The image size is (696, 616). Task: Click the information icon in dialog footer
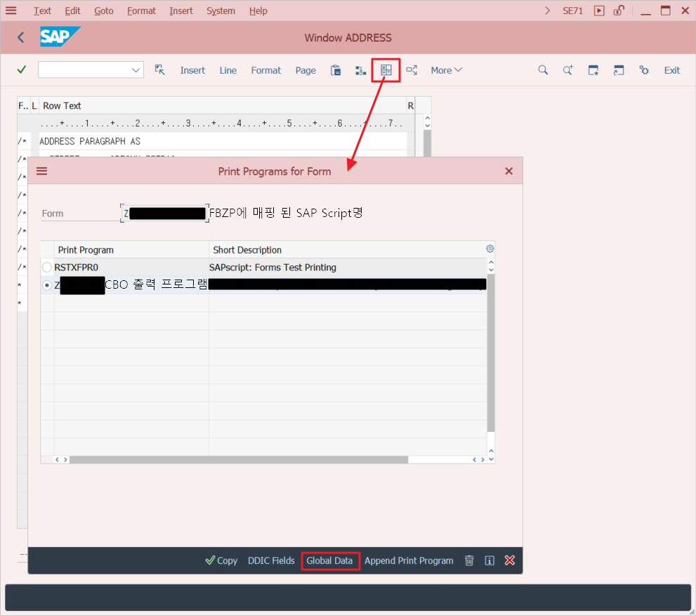(490, 561)
